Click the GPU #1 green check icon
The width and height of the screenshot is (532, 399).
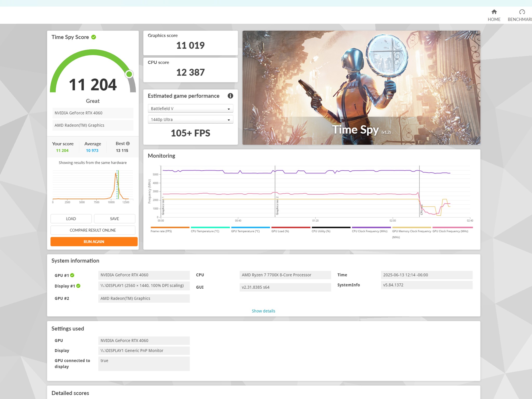72,275
